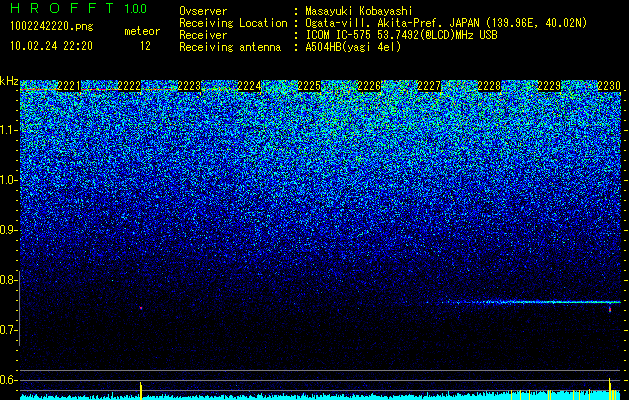
Task: Click the kHz axis unit label
Action: tap(9, 81)
